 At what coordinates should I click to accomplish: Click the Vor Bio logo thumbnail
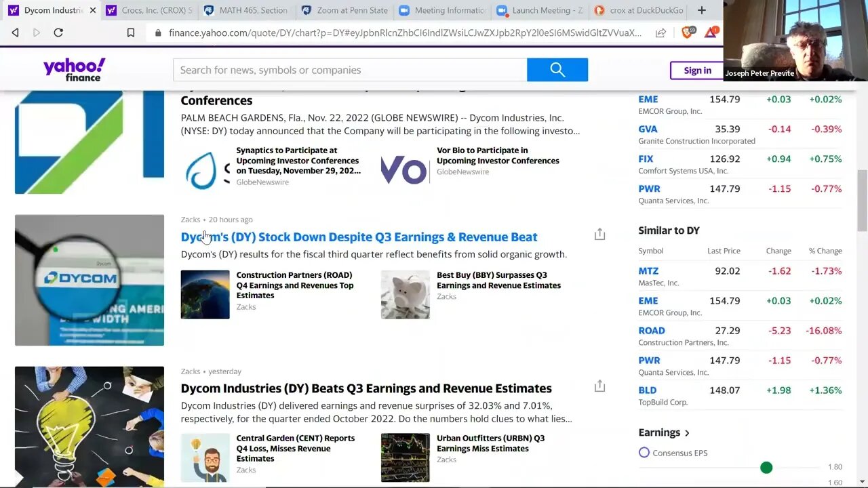point(405,169)
